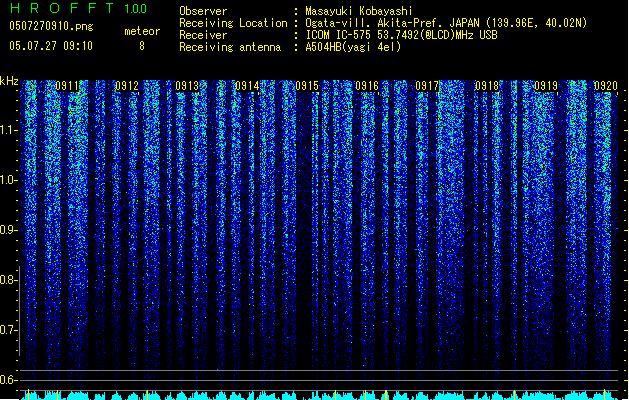
Task: Click the 0911 time marker
Action: coord(67,86)
